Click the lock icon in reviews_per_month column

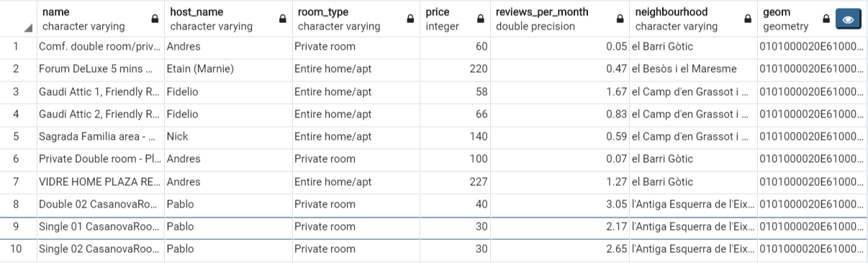pyautogui.click(x=620, y=19)
